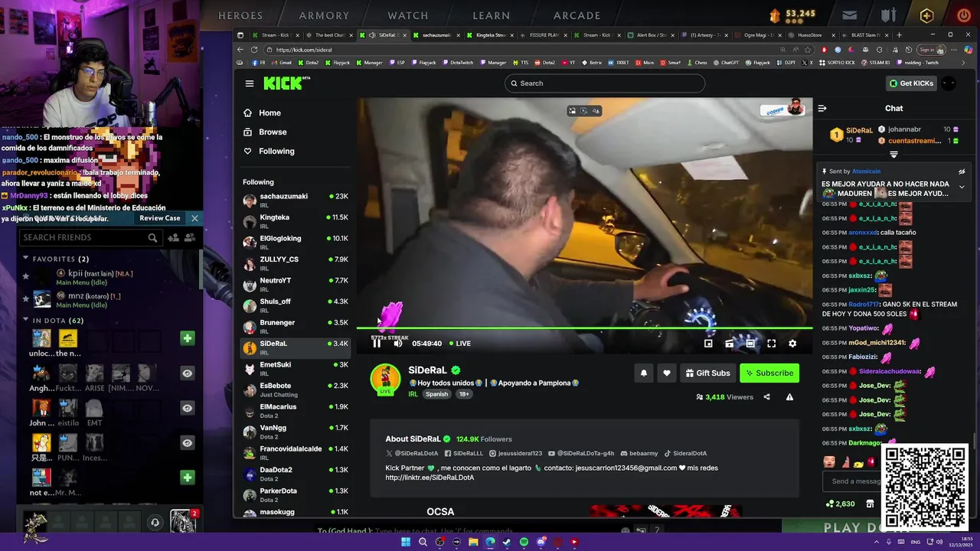Open sachauzumaki followed channel

click(296, 201)
